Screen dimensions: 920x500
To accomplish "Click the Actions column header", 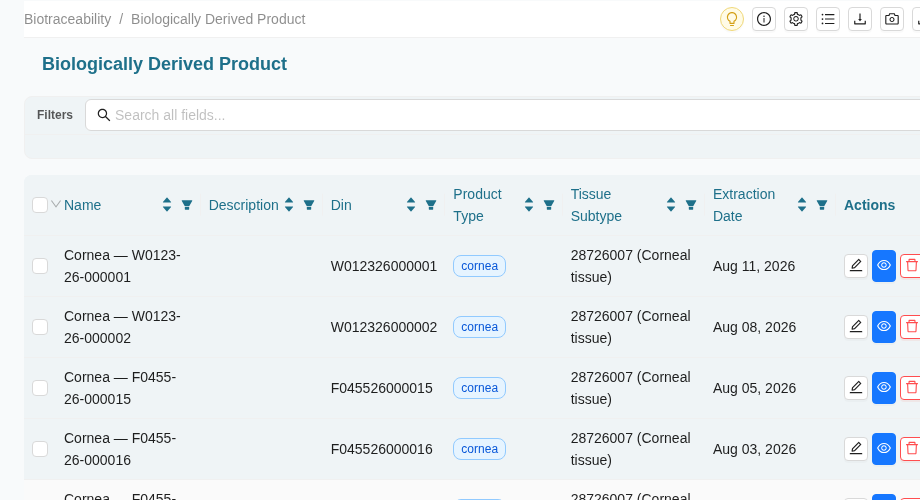I will click(x=870, y=205).
